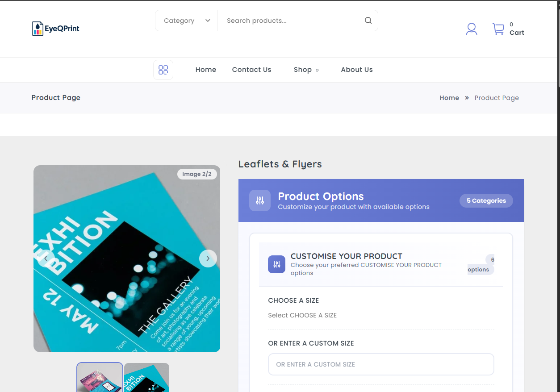
Task: Click the Customise Your Product icon
Action: pos(276,264)
